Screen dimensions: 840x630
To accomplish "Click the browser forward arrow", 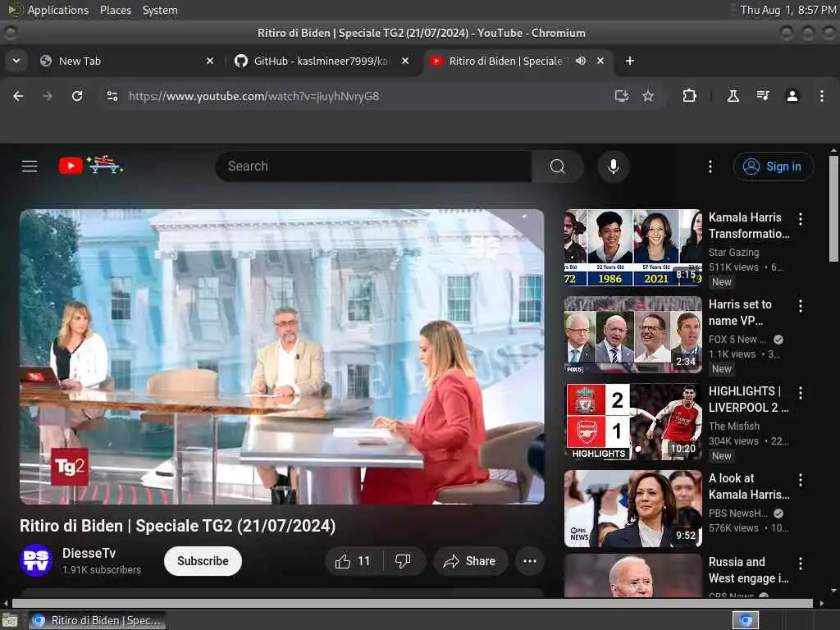I will pyautogui.click(x=47, y=96).
